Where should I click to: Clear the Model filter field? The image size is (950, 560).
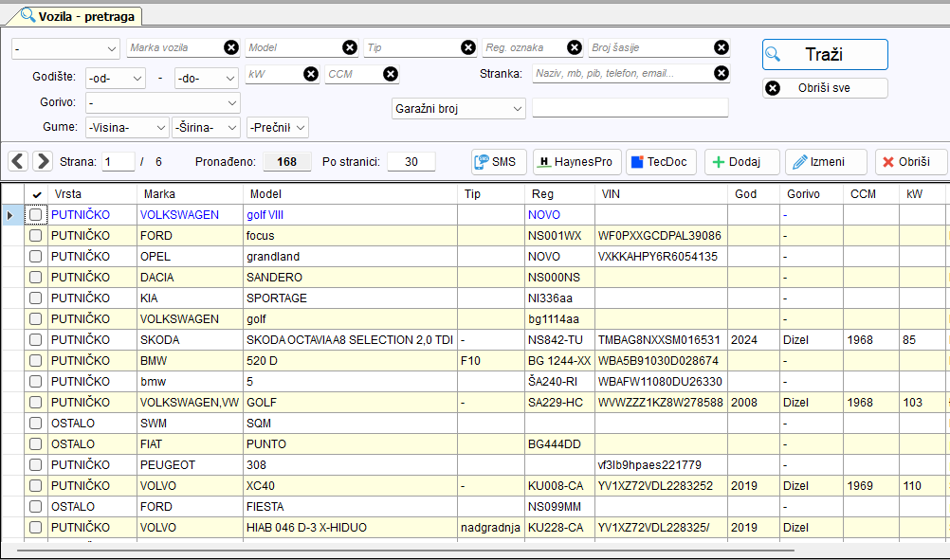(x=350, y=47)
